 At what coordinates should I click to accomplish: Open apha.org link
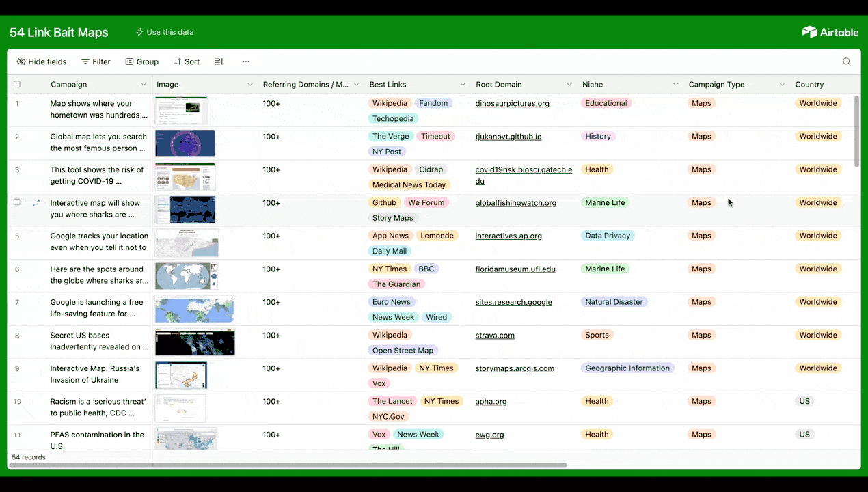[x=491, y=402]
